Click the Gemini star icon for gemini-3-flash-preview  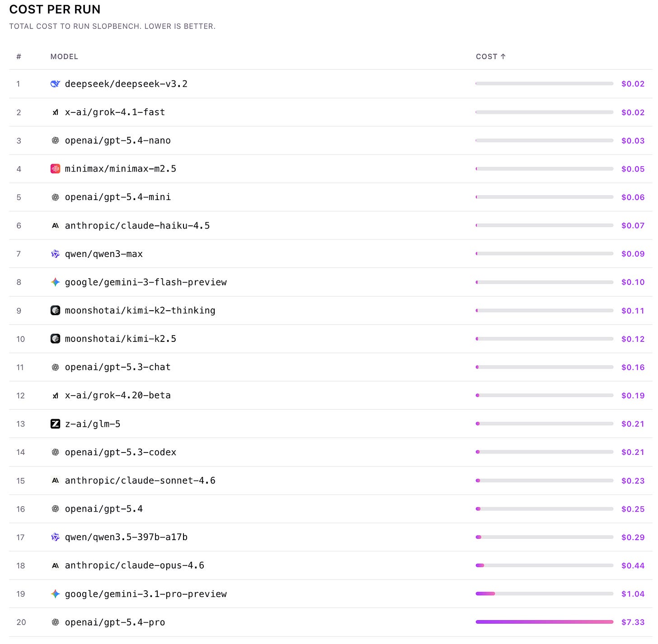pyautogui.click(x=55, y=282)
